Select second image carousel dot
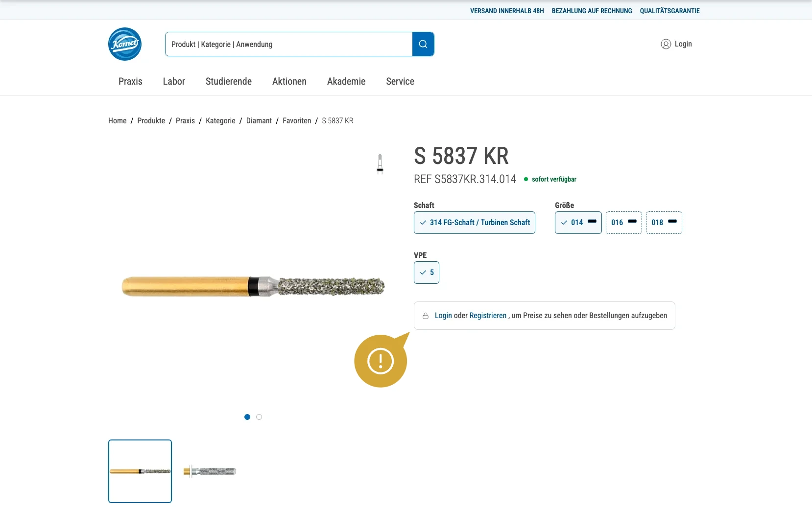 pyautogui.click(x=259, y=417)
